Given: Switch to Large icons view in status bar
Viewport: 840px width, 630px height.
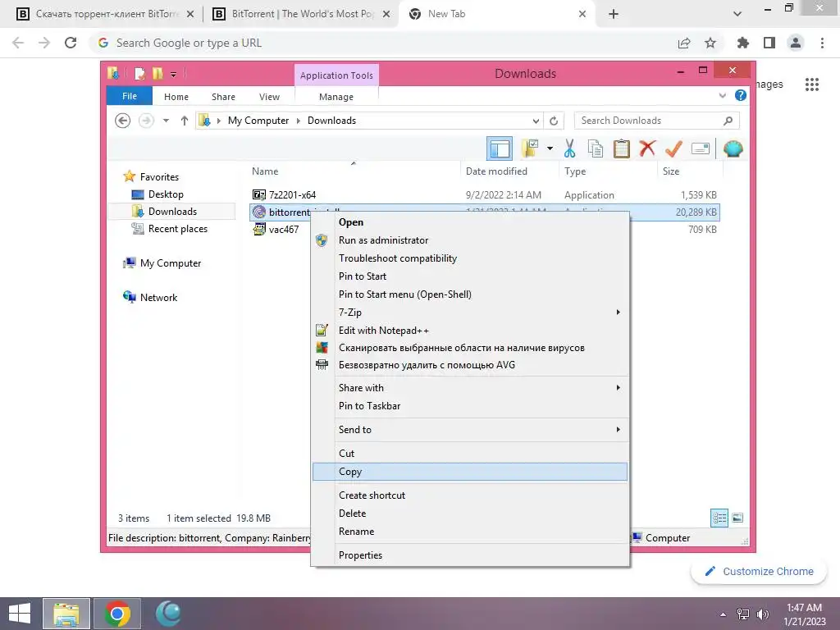Looking at the screenshot, I should point(737,518).
